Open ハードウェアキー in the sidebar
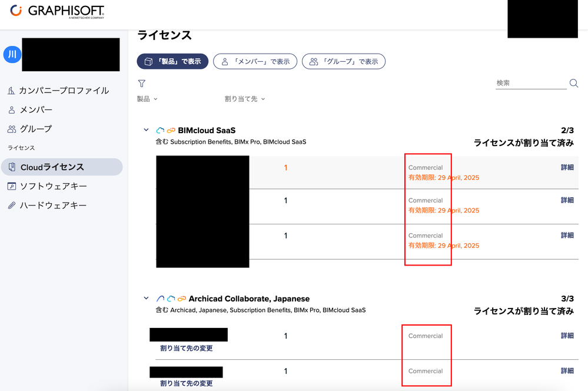This screenshot has height=391, width=588. [53, 206]
